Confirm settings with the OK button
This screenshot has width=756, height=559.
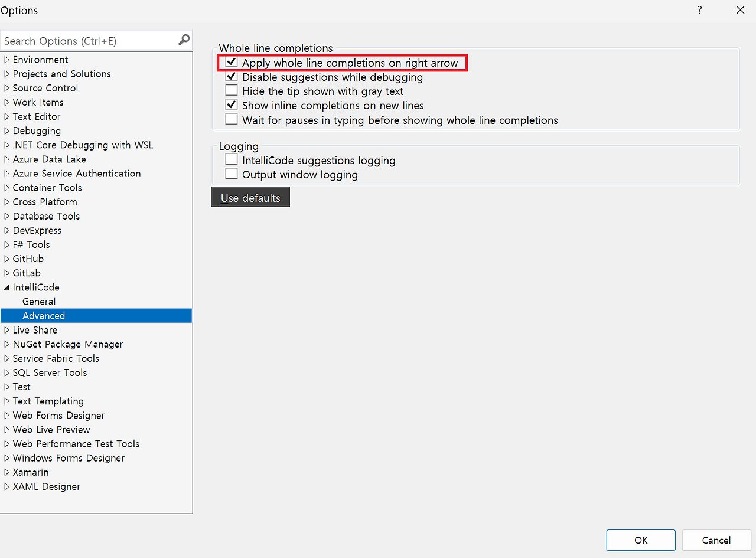coord(640,540)
